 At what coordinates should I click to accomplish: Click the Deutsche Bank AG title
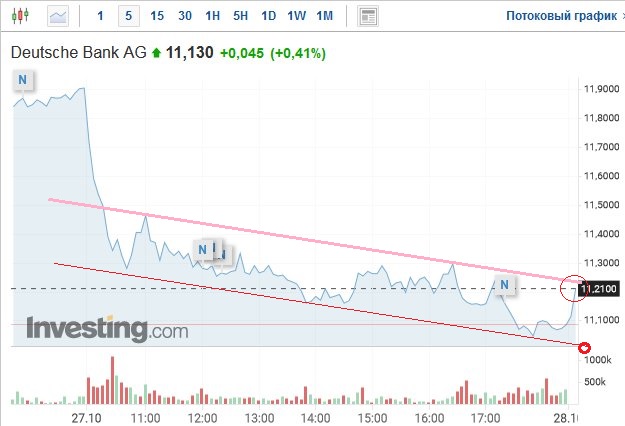point(79,53)
